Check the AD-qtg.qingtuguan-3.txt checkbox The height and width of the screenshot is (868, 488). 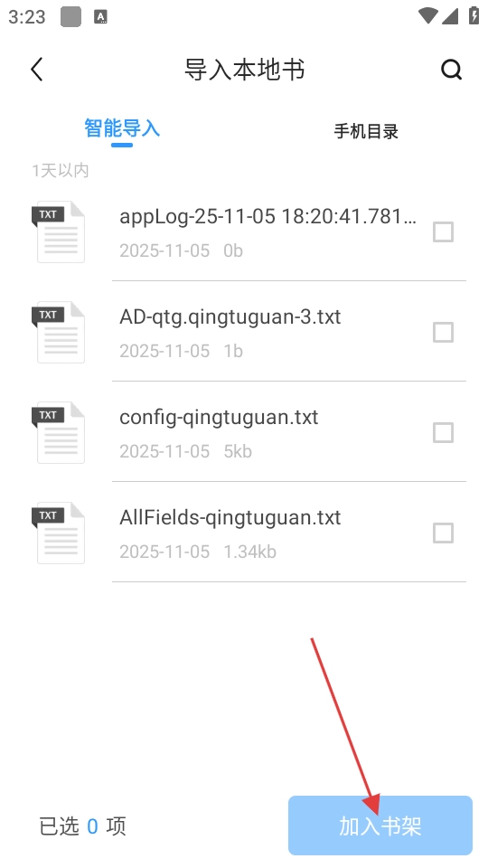443,332
